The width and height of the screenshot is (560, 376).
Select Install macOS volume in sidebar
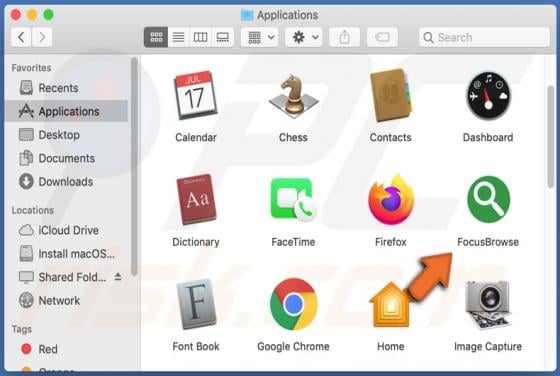tap(67, 254)
